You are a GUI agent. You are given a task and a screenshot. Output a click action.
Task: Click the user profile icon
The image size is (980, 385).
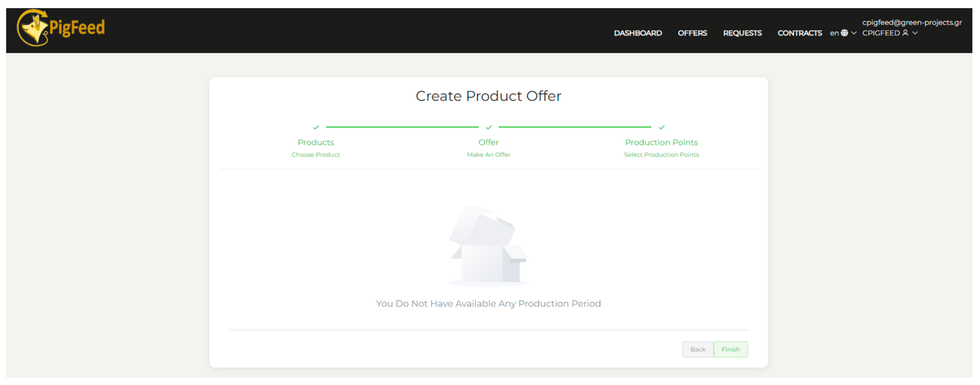[905, 33]
